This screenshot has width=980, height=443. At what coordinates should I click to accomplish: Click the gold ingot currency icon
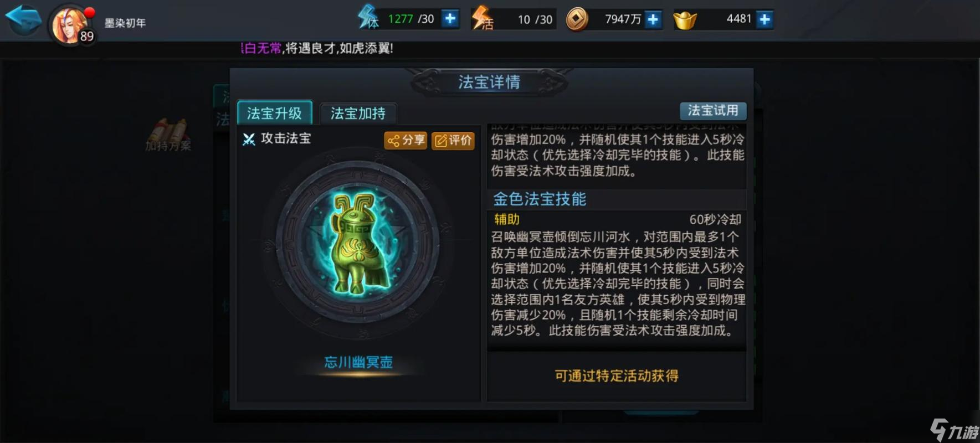pos(685,20)
